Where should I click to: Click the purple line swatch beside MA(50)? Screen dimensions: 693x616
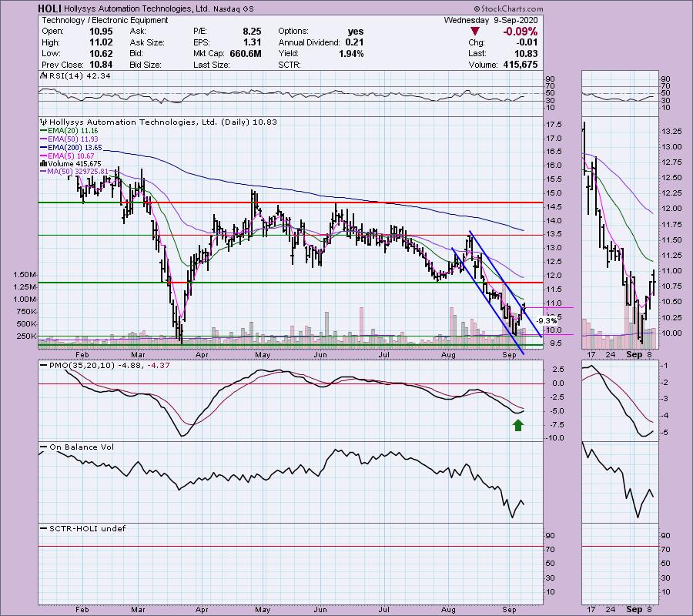43,172
